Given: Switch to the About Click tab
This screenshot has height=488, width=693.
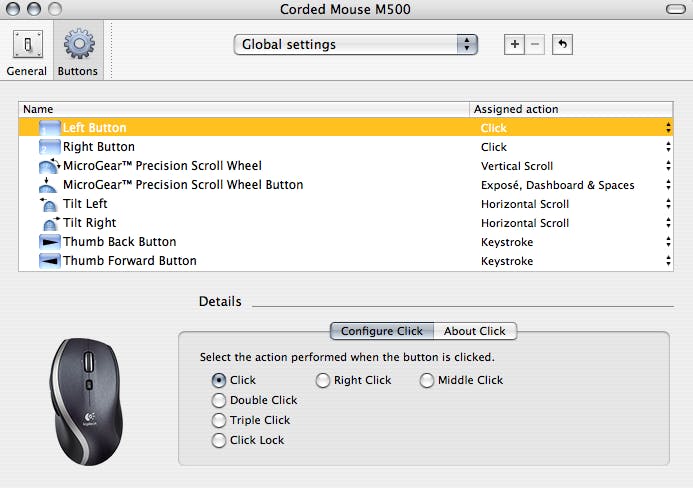Looking at the screenshot, I should [474, 331].
